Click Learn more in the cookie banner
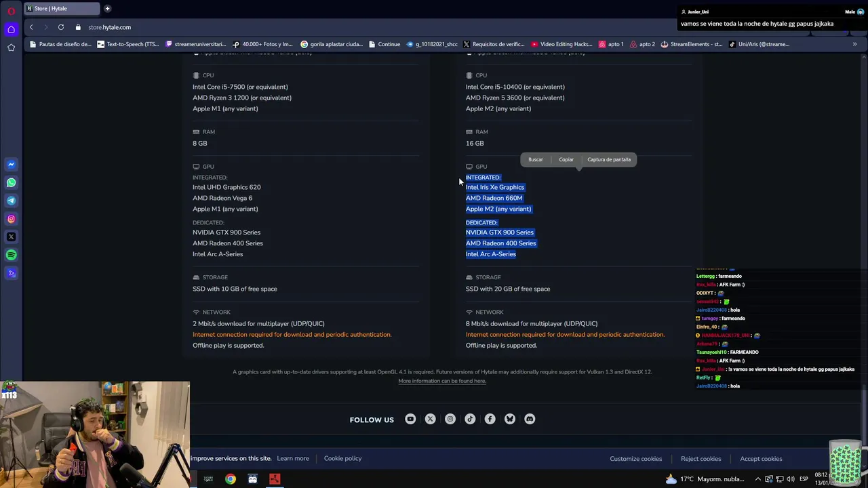Screen dimensions: 868x488 tap(293, 458)
